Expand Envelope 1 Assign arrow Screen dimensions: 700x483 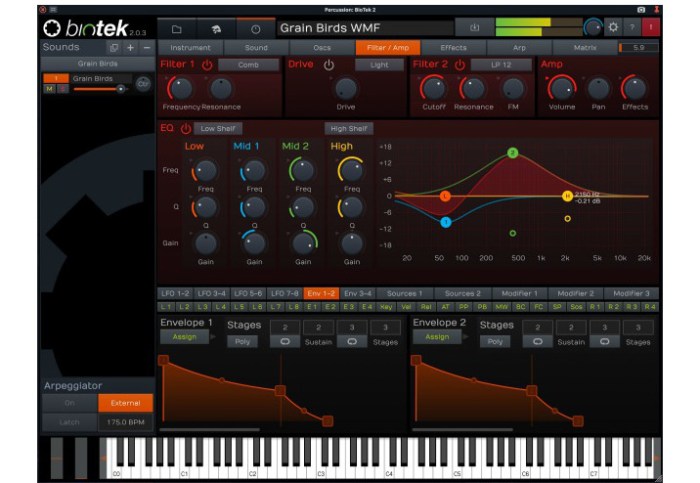(213, 337)
